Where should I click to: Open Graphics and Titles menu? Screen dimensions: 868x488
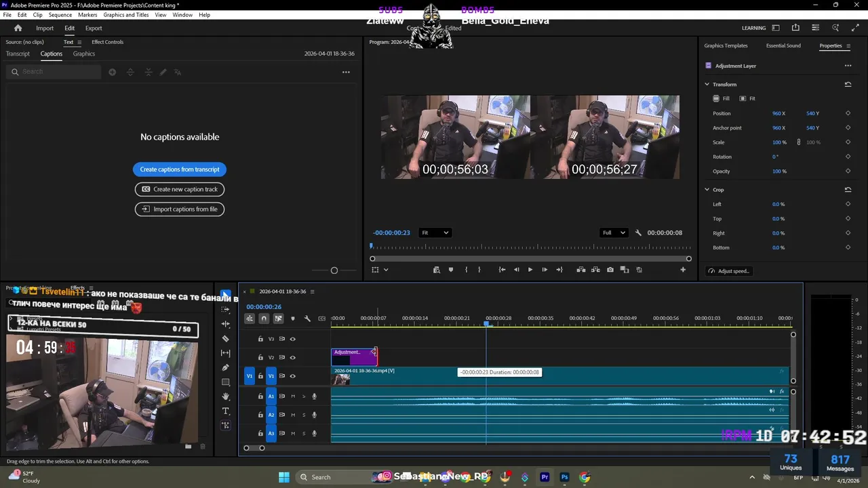click(126, 15)
